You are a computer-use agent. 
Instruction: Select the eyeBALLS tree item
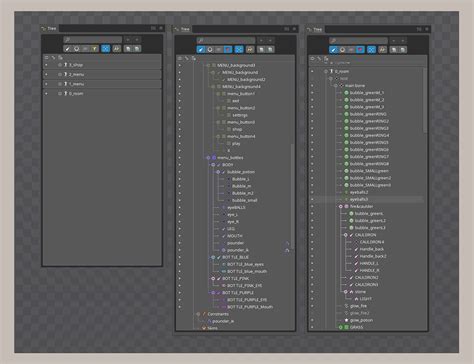click(x=236, y=207)
